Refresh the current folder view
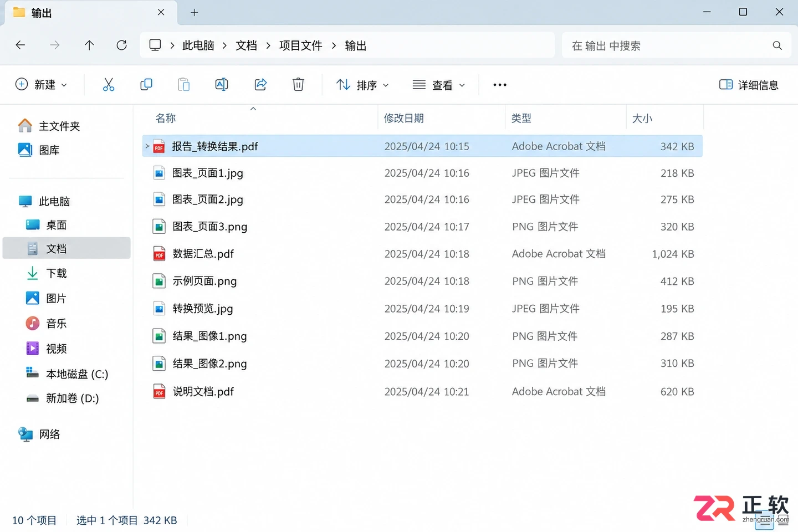798x532 pixels. pyautogui.click(x=122, y=45)
